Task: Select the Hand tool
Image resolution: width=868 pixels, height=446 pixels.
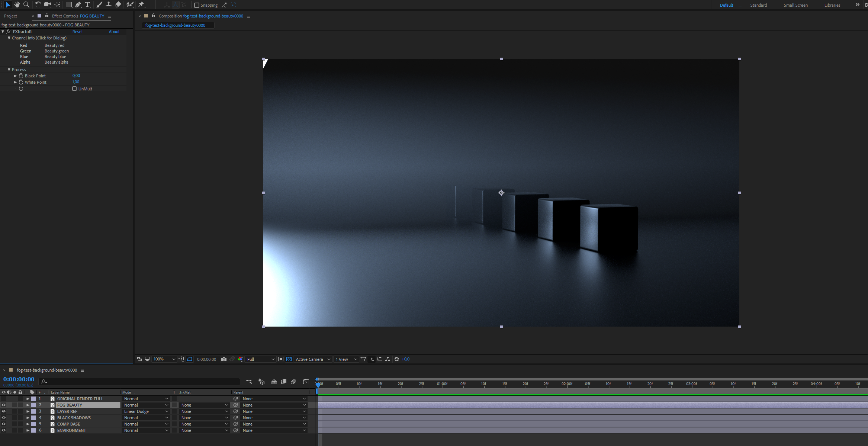Action: [17, 4]
